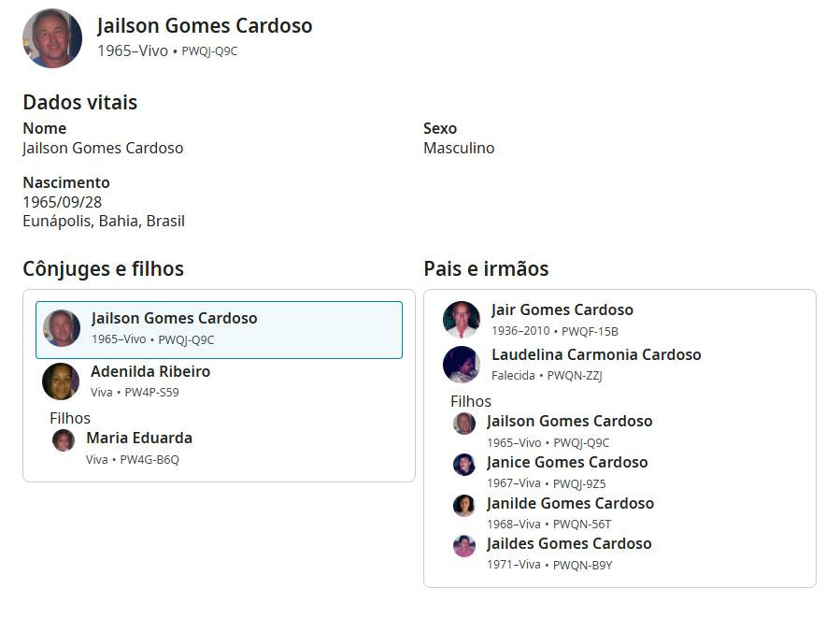Image resolution: width=840 pixels, height=633 pixels.
Task: Select Janilde Gomes Cardoso's name link
Action: tap(570, 504)
